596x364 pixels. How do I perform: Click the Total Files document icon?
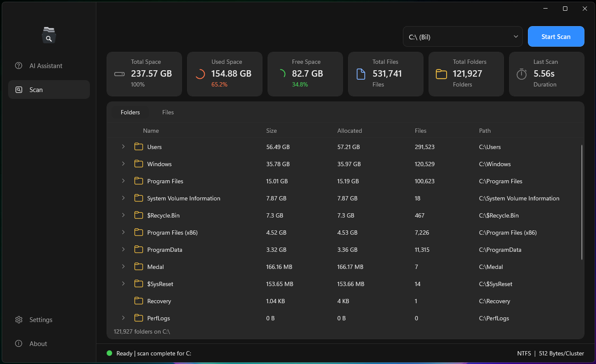[x=361, y=74]
